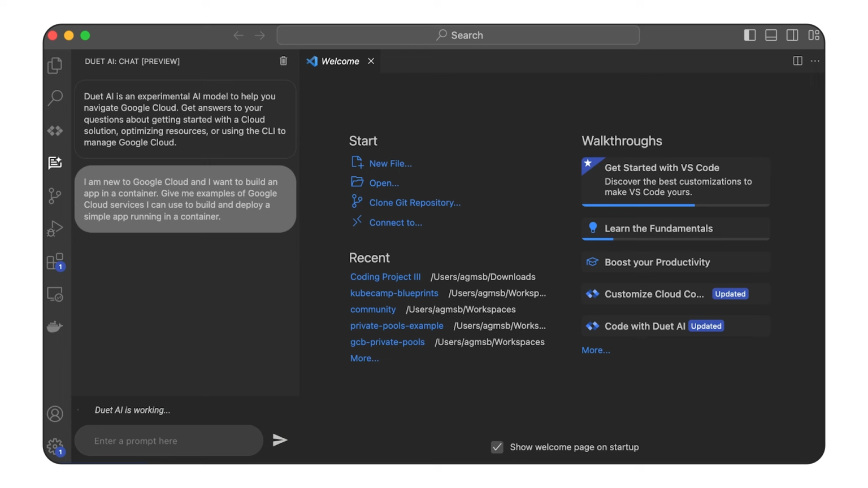Viewport: 868px width, 488px height.
Task: Open the Remote Explorer view
Action: pyautogui.click(x=55, y=294)
